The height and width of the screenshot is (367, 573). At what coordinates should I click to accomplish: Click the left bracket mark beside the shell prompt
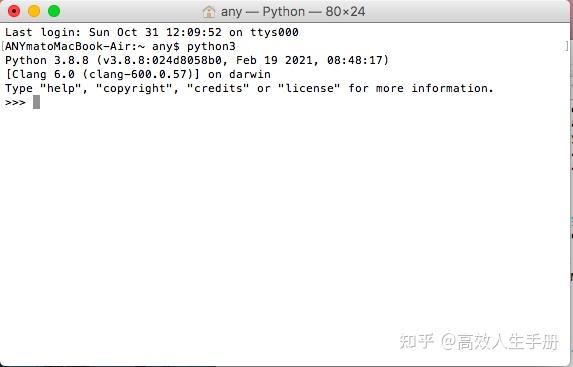3,46
